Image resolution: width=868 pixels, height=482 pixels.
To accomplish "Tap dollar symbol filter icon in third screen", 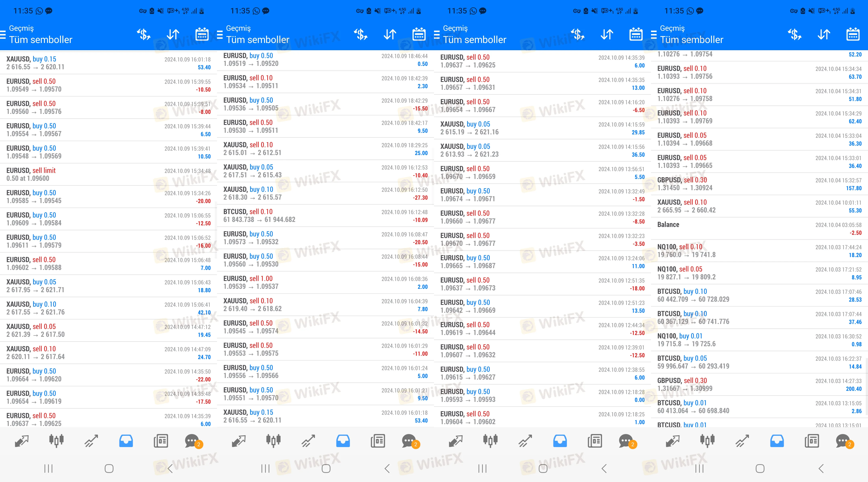I will coord(577,34).
